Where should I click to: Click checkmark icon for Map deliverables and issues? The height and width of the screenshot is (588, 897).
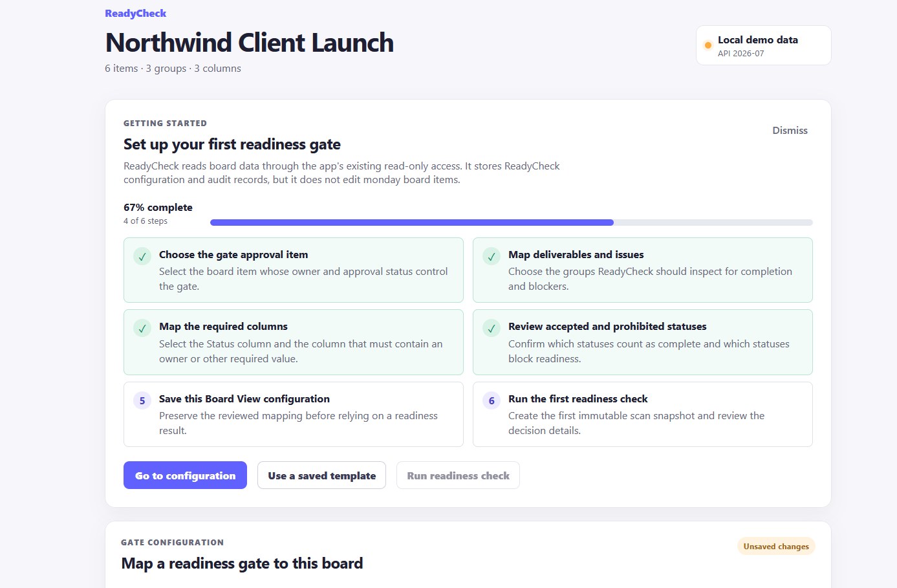(492, 256)
